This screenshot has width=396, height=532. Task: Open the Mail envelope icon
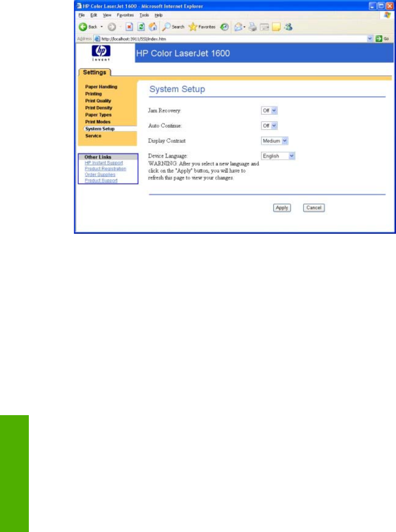(x=238, y=27)
